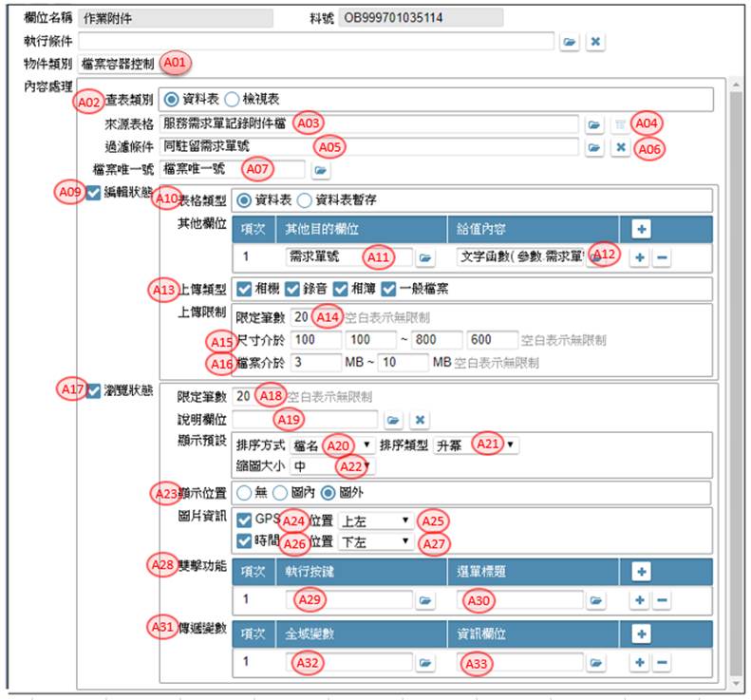Open GPS 位置 dropdown showing 上左

376,521
